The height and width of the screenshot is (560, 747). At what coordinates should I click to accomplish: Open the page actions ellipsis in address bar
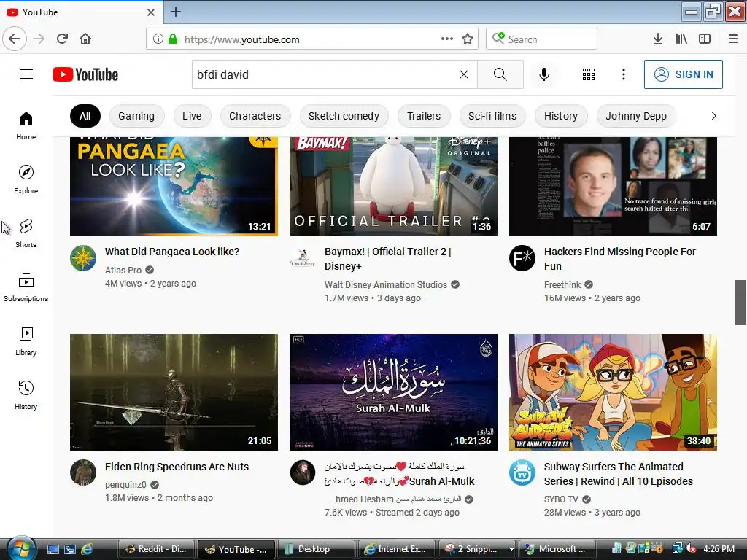point(447,39)
